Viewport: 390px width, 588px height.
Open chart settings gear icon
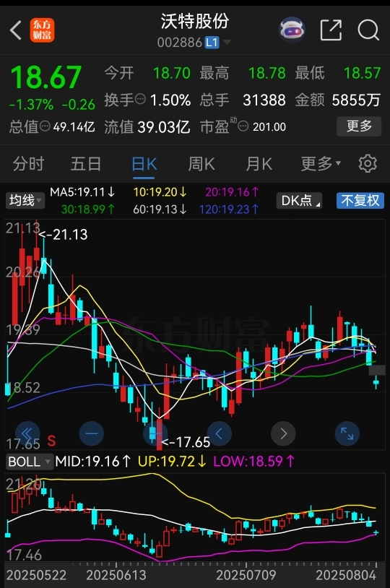(368, 163)
